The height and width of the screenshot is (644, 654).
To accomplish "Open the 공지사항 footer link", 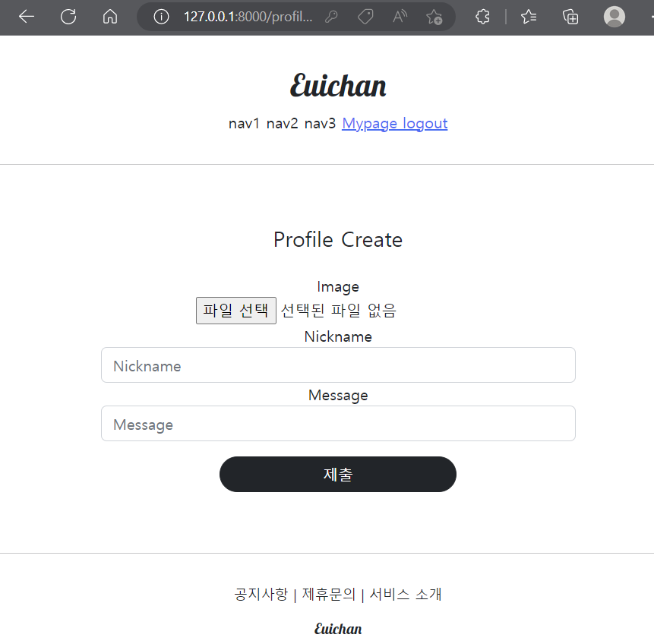I will click(x=261, y=594).
